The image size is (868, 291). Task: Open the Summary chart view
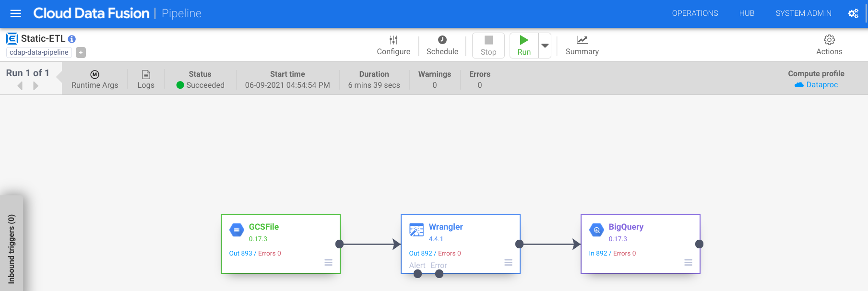click(582, 46)
